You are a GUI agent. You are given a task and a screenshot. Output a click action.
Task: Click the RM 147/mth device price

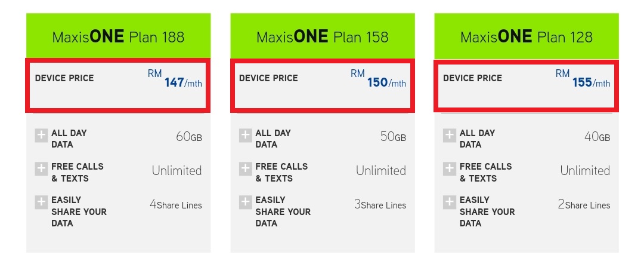coord(175,81)
